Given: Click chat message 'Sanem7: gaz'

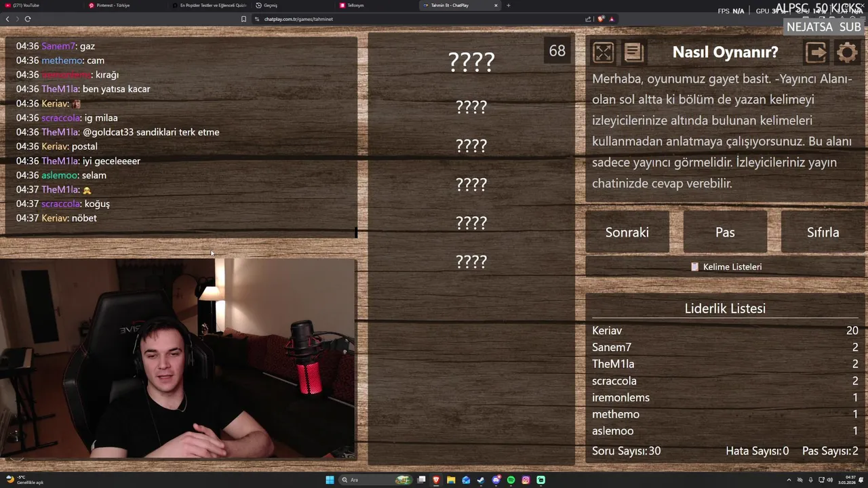Looking at the screenshot, I should tap(56, 46).
